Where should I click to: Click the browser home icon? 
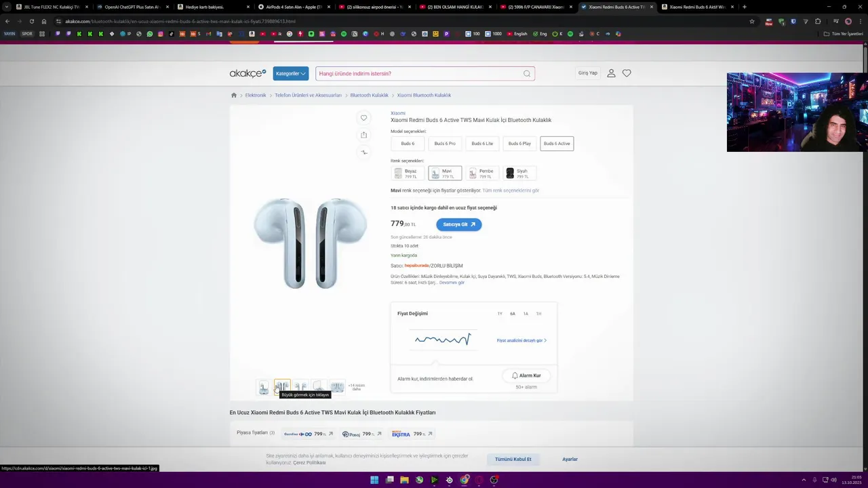tap(44, 21)
